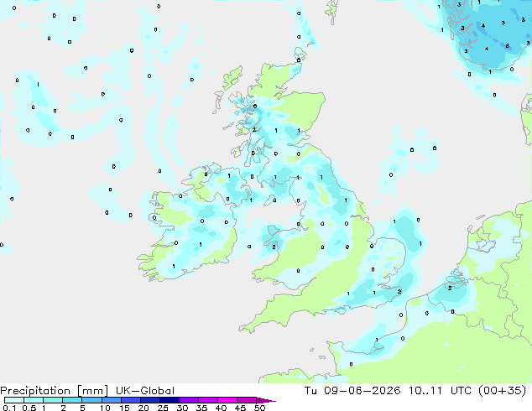Click the legend tick label "45"

[x=240, y=408]
